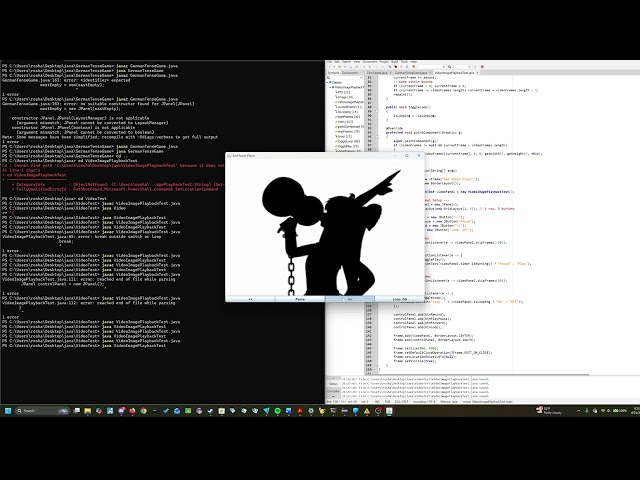Click the rewind << button in player
640x480 pixels.
250,299
